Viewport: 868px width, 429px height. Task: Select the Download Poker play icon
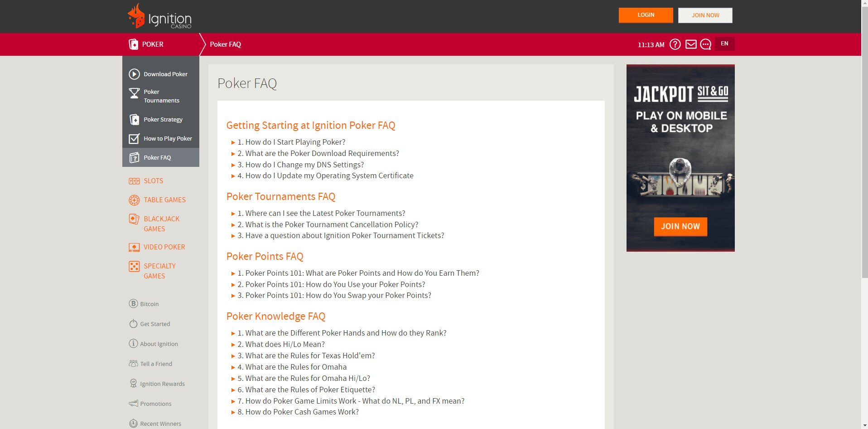click(134, 74)
